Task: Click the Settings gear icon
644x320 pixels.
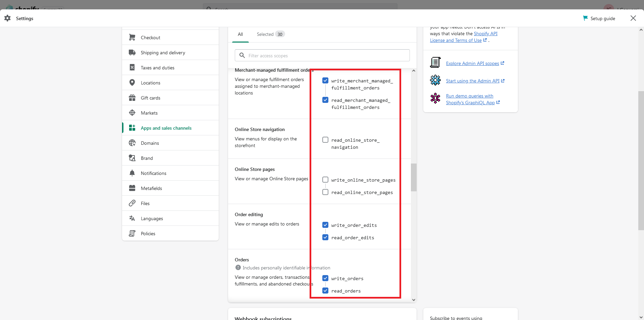Action: [x=7, y=18]
